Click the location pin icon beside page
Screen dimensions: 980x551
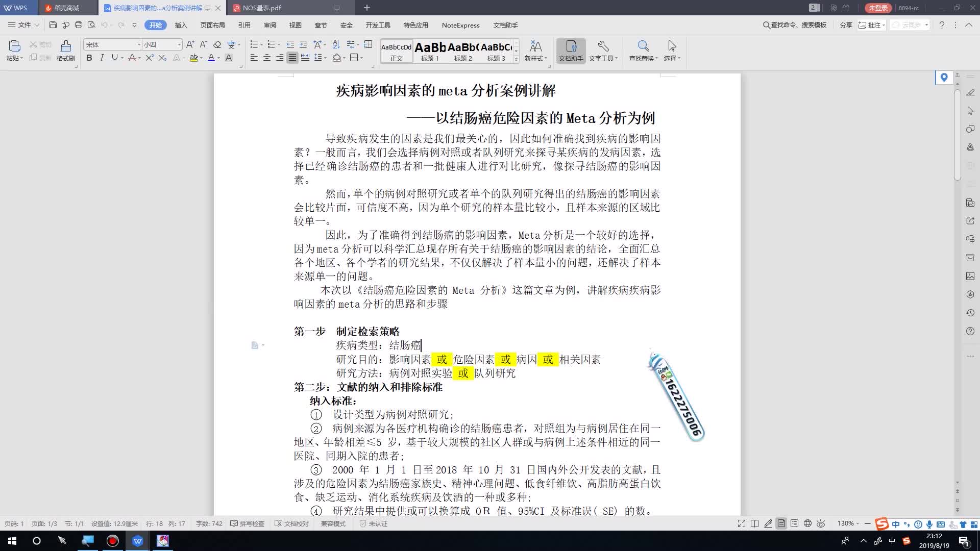coord(944,78)
